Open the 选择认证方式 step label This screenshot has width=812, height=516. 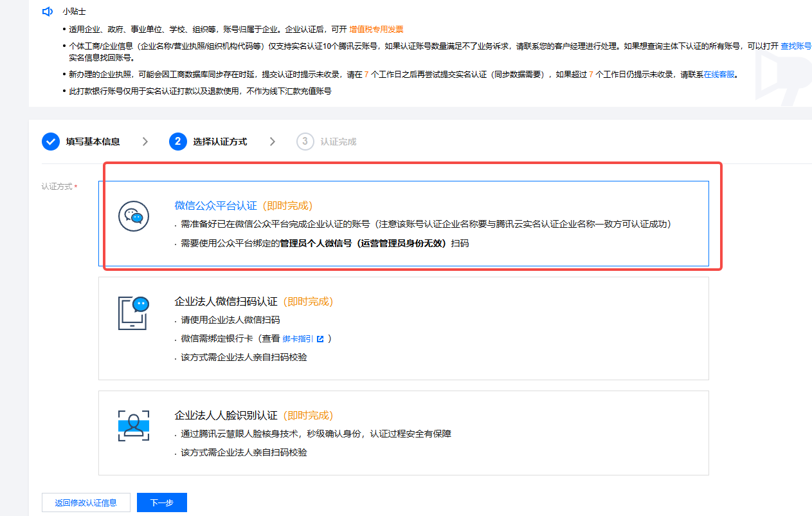click(220, 142)
